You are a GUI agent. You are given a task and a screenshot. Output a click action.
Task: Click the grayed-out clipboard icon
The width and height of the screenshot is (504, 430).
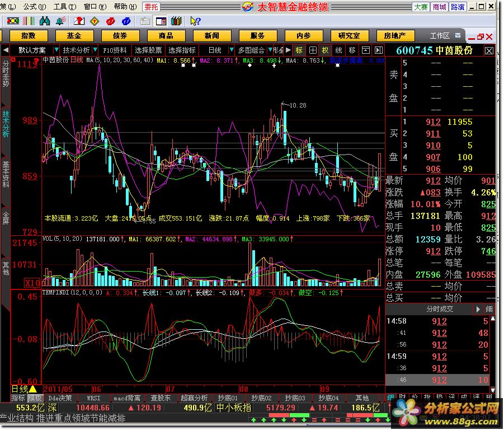(145, 21)
